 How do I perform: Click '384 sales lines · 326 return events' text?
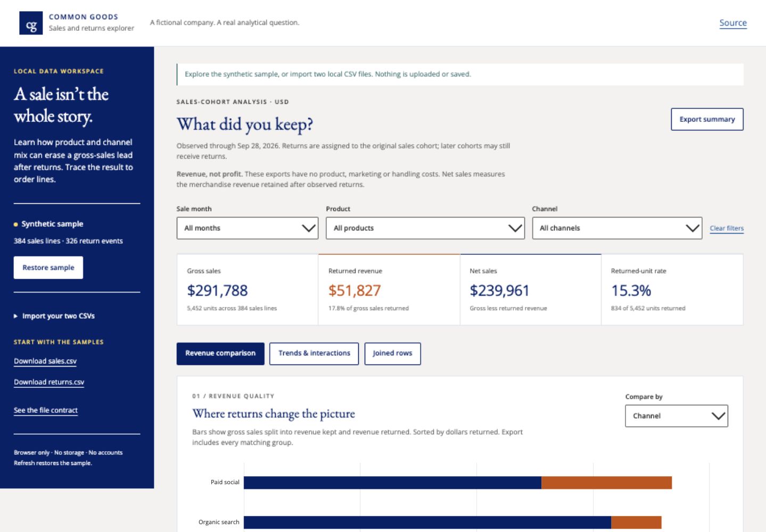point(68,241)
